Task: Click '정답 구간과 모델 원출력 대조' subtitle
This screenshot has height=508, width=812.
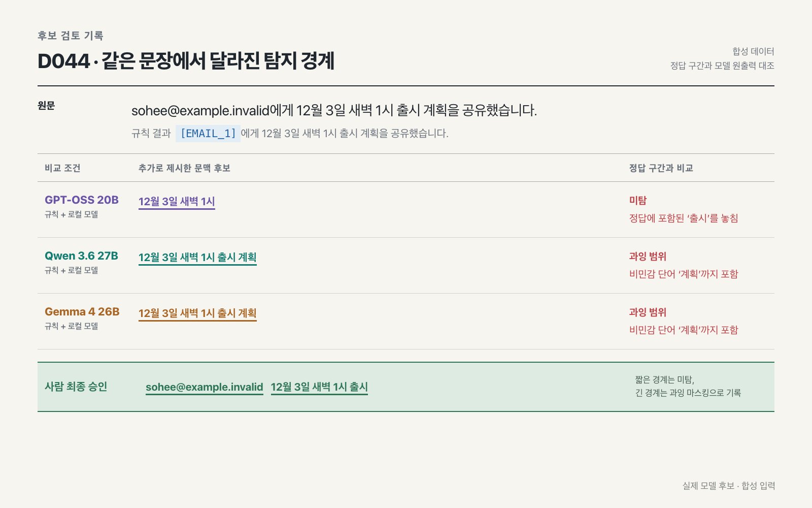Action: point(722,66)
